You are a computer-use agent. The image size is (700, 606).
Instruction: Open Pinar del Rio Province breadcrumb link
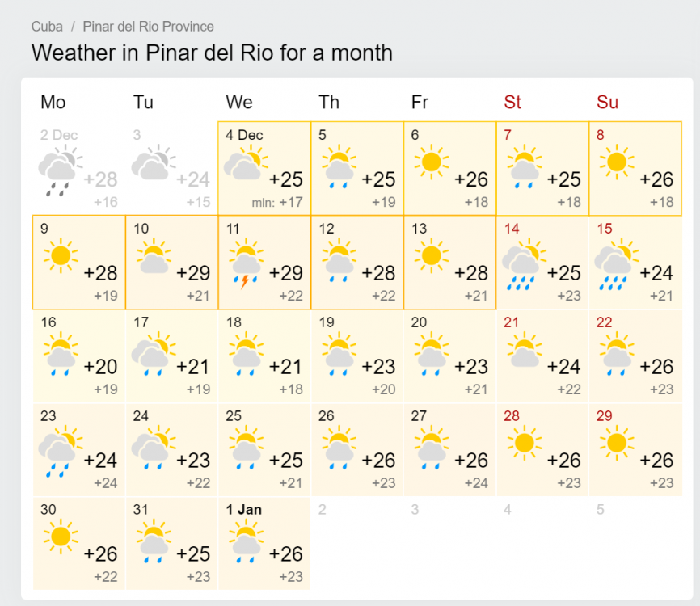coord(148,27)
